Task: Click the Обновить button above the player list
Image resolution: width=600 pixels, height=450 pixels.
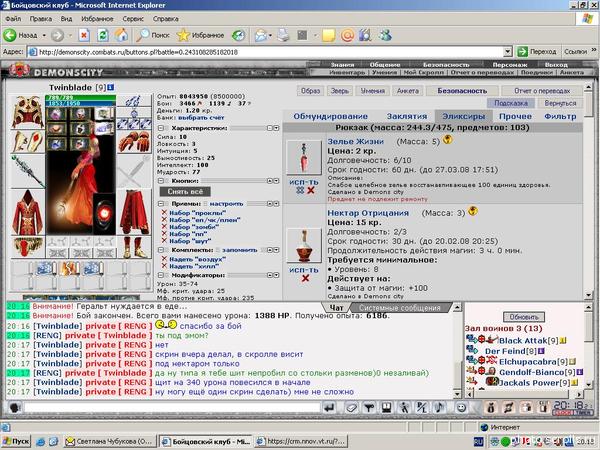Action: tap(523, 317)
